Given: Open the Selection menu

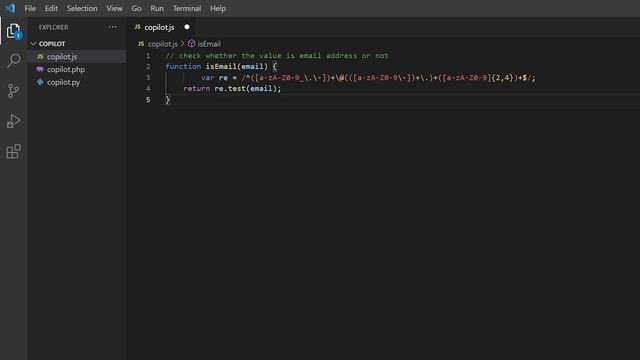Looking at the screenshot, I should tap(82, 8).
